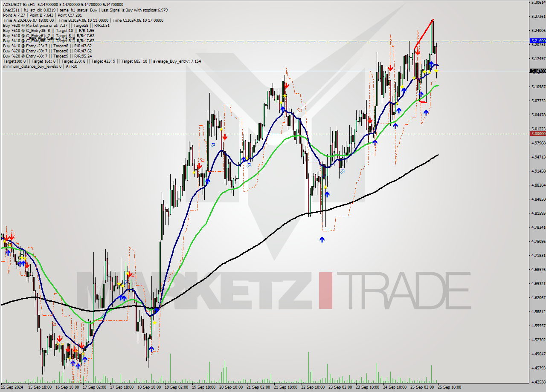546x392 pixels.
Task: Click the 4.91458 price axis label
Action: click(x=538, y=171)
